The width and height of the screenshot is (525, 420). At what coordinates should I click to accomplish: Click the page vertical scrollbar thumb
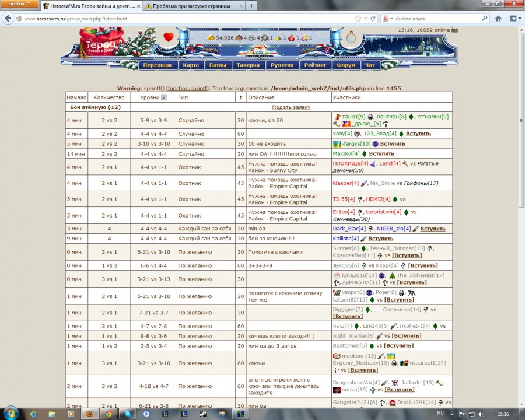(521, 122)
